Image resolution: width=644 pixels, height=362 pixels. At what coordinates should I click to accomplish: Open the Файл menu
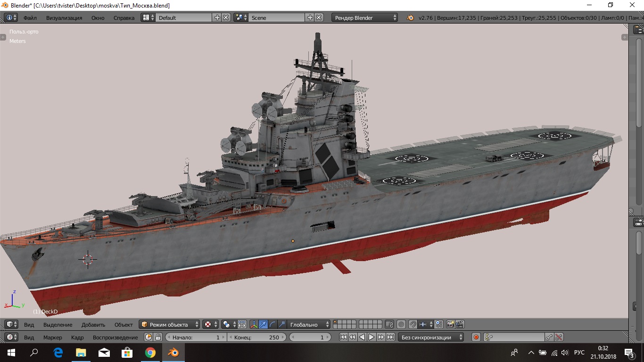tap(30, 18)
